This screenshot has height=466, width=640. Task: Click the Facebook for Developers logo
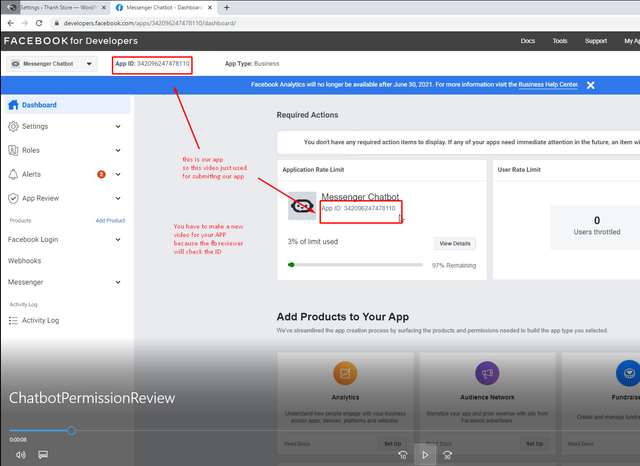pos(71,41)
